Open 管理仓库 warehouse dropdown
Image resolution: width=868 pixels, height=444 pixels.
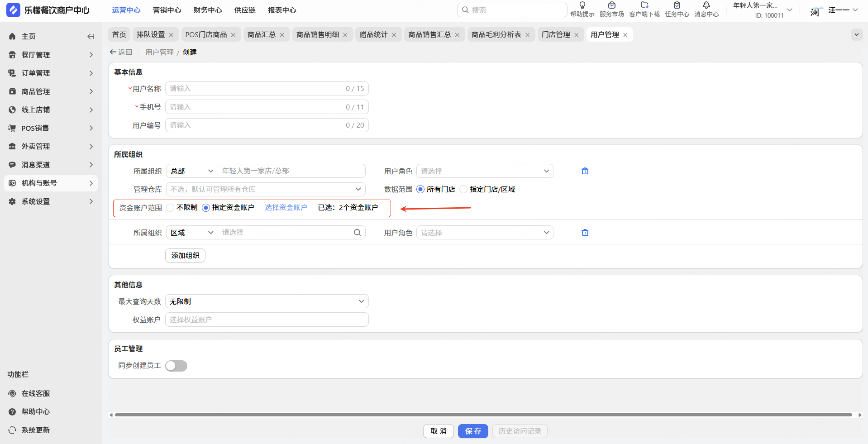[266, 190]
